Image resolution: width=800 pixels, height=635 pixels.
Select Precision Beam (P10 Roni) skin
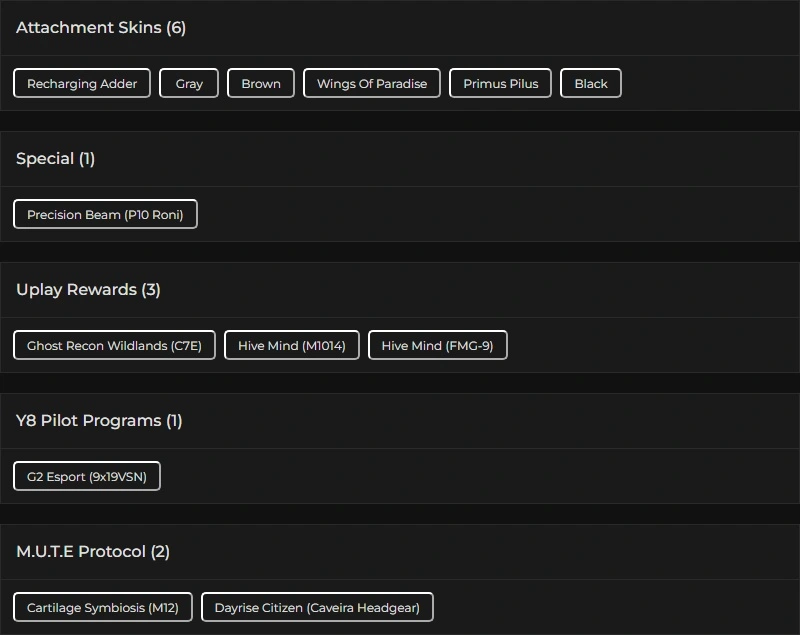tap(105, 215)
